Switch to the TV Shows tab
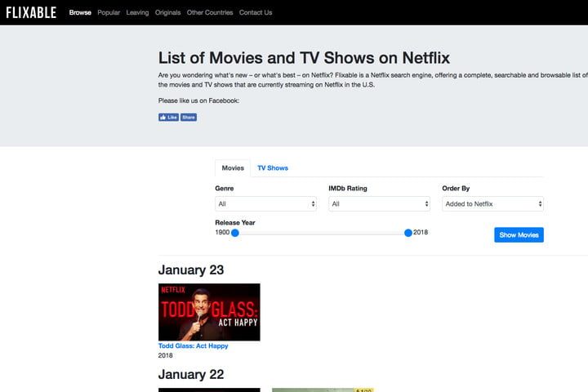 coord(273,167)
